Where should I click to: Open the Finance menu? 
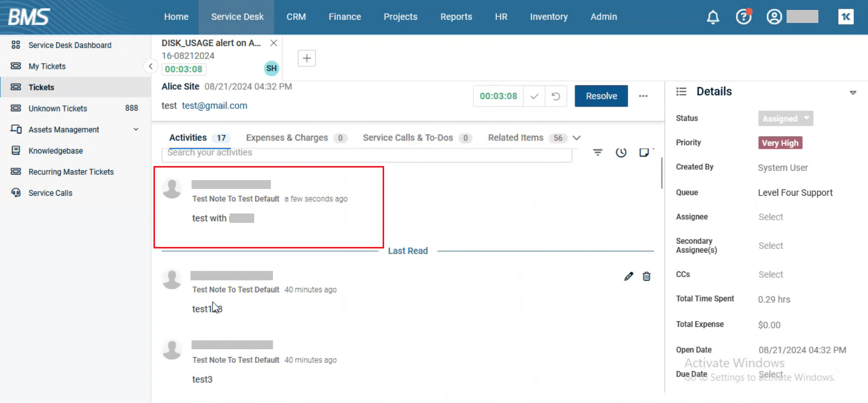coord(344,17)
